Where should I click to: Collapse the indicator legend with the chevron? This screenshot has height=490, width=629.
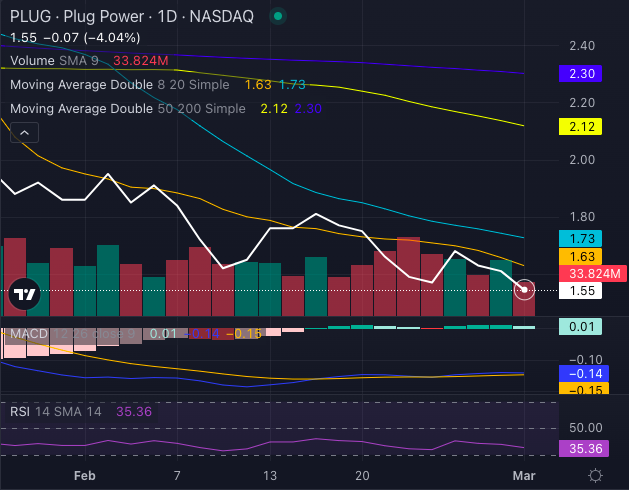click(25, 132)
